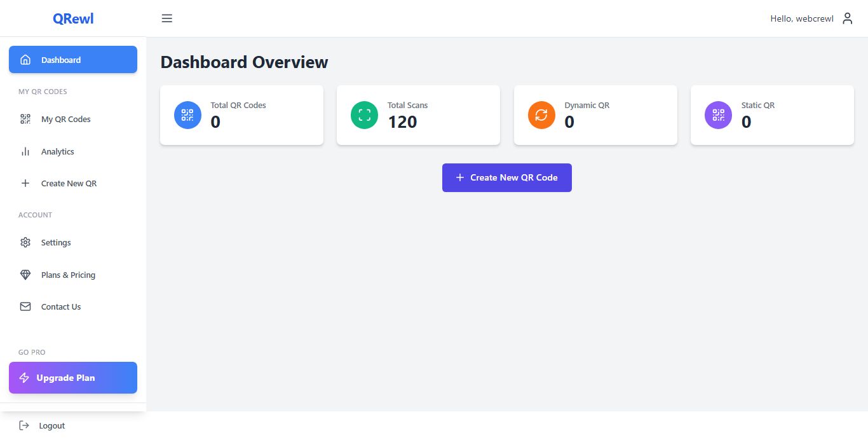Select Create New QR in sidebar
This screenshot has width=868, height=447.
point(69,183)
